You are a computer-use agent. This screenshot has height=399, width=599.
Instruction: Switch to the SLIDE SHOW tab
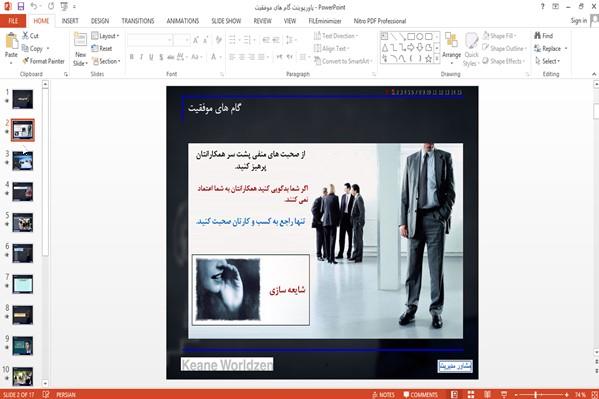tap(226, 21)
